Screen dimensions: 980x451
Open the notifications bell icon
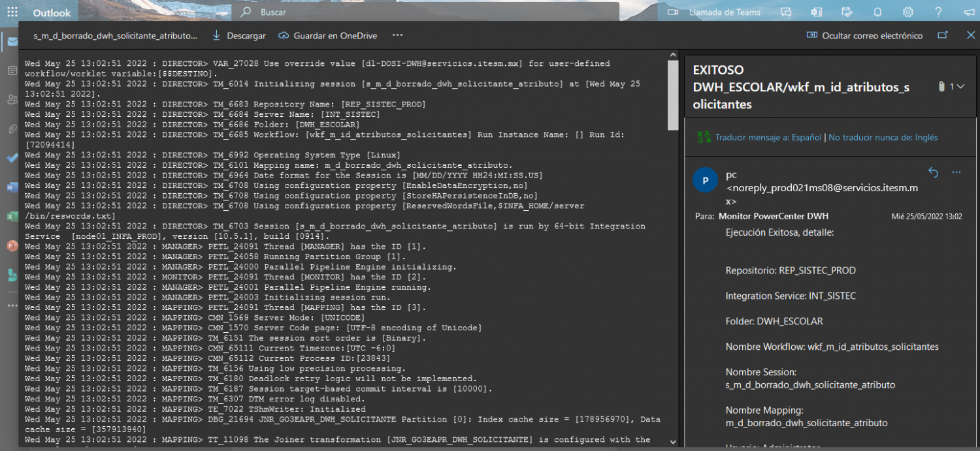coord(877,12)
